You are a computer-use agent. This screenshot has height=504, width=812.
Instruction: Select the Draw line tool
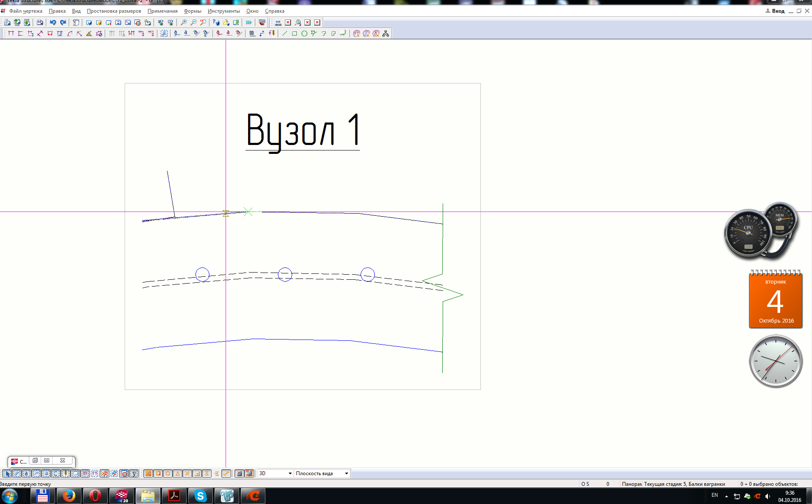[285, 33]
